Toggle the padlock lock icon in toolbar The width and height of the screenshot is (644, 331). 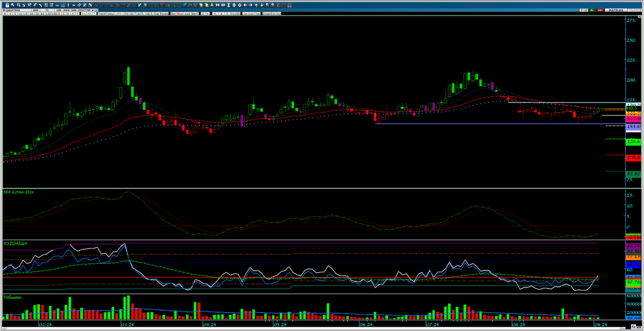click(8, 5)
